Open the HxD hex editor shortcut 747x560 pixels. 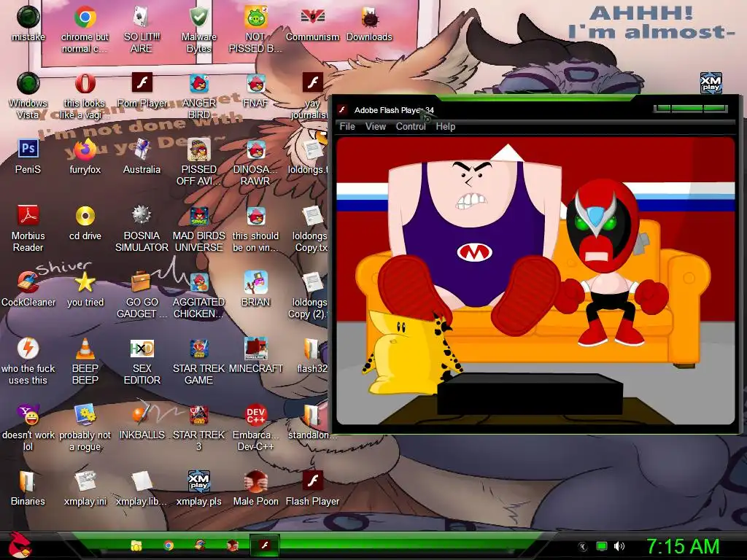(142, 362)
